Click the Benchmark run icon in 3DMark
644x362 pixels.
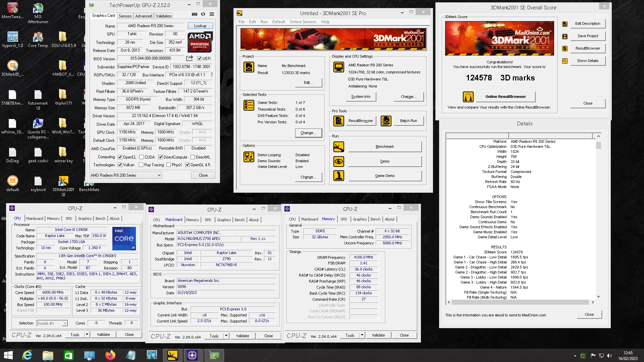[339, 147]
